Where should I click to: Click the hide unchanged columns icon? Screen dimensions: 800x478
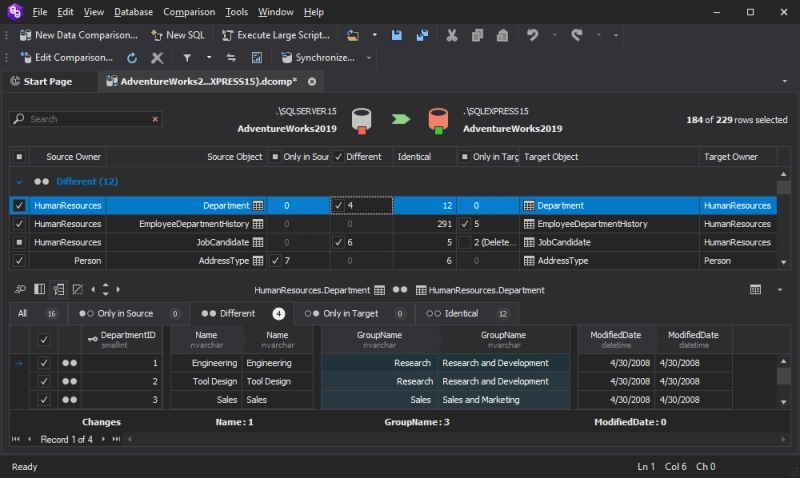[x=78, y=289]
